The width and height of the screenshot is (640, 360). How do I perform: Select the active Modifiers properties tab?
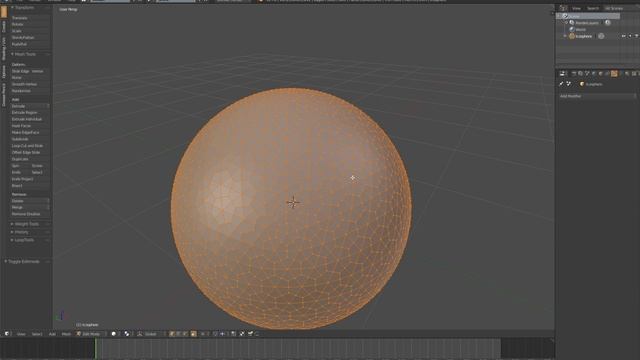point(614,73)
